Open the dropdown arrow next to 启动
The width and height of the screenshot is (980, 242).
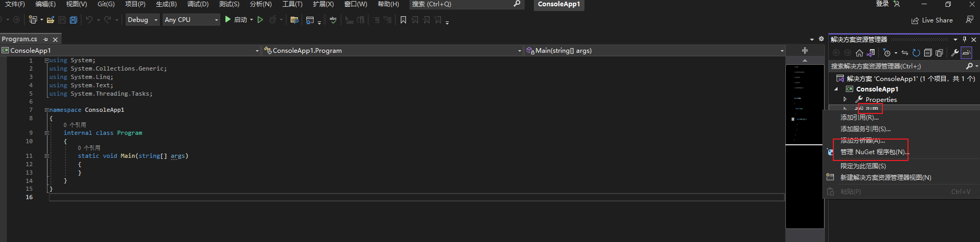click(252, 20)
